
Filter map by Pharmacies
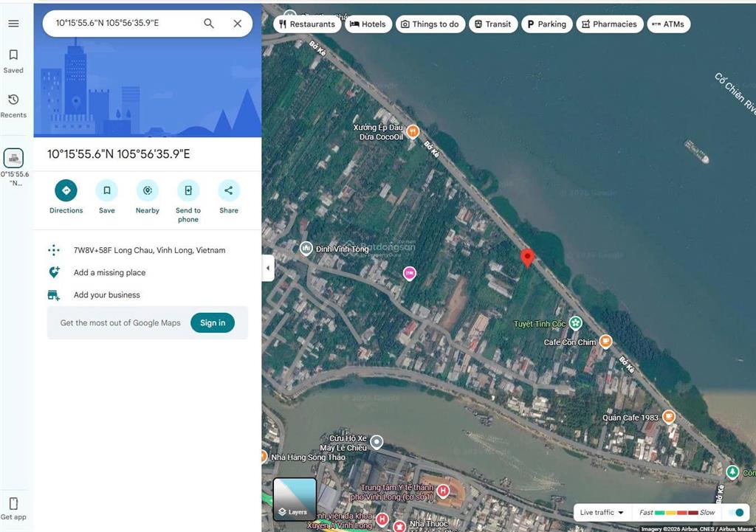609,24
